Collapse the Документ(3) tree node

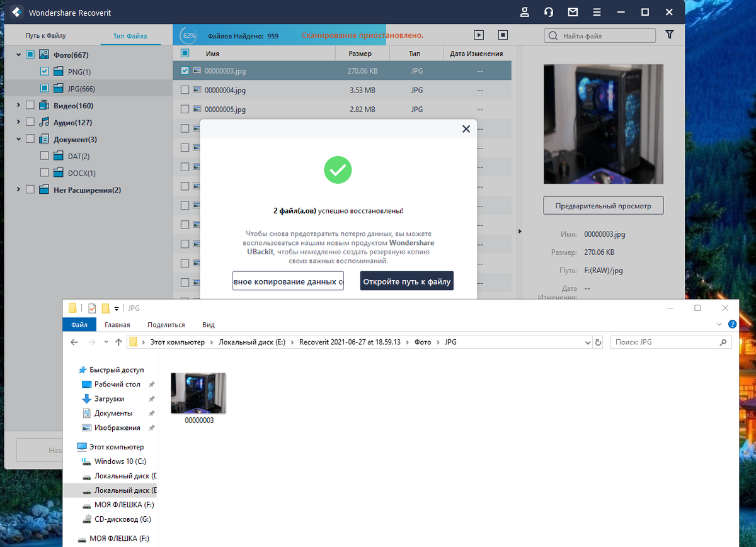(x=18, y=139)
